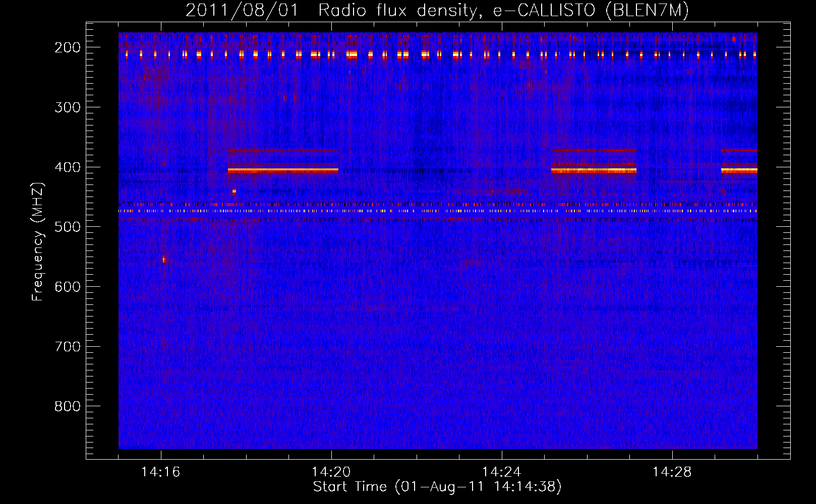816x504 pixels.
Task: Click the 800 frequency tick label
Action: point(68,406)
